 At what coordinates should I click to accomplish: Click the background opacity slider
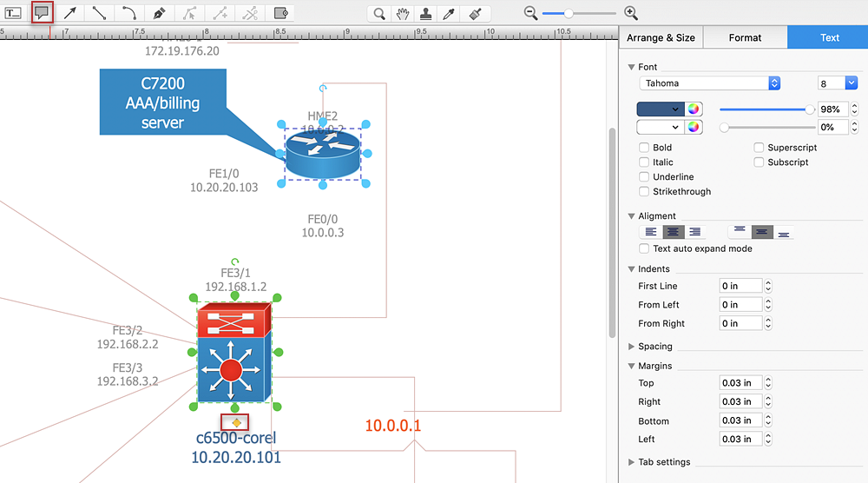click(766, 128)
